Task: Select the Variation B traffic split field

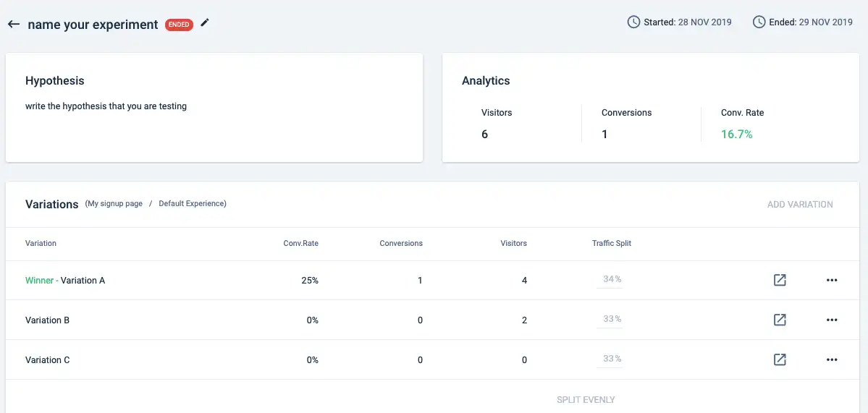Action: point(610,320)
